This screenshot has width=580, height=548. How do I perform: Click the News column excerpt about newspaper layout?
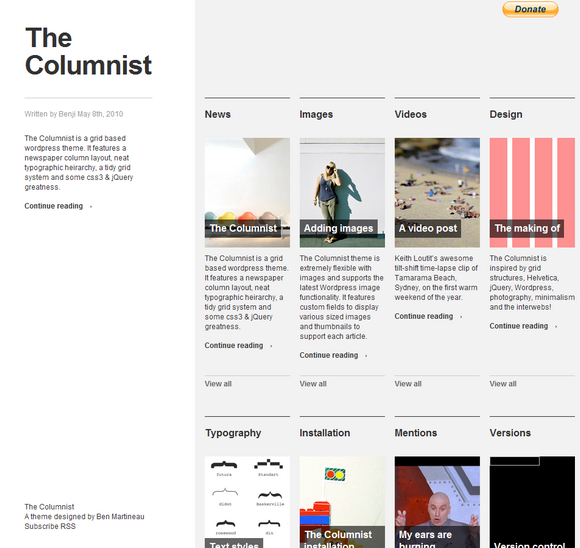coord(246,292)
